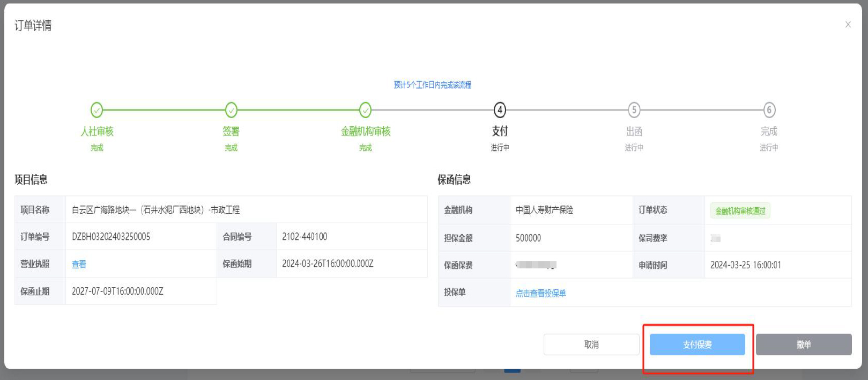
Task: Select the order number DZBH03202403250005
Action: pos(111,237)
